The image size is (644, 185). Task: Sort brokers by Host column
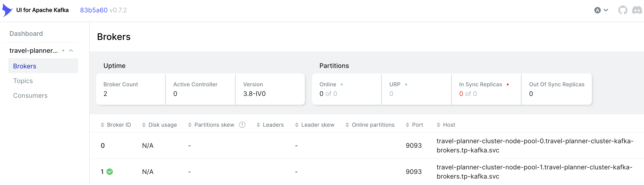pyautogui.click(x=446, y=125)
